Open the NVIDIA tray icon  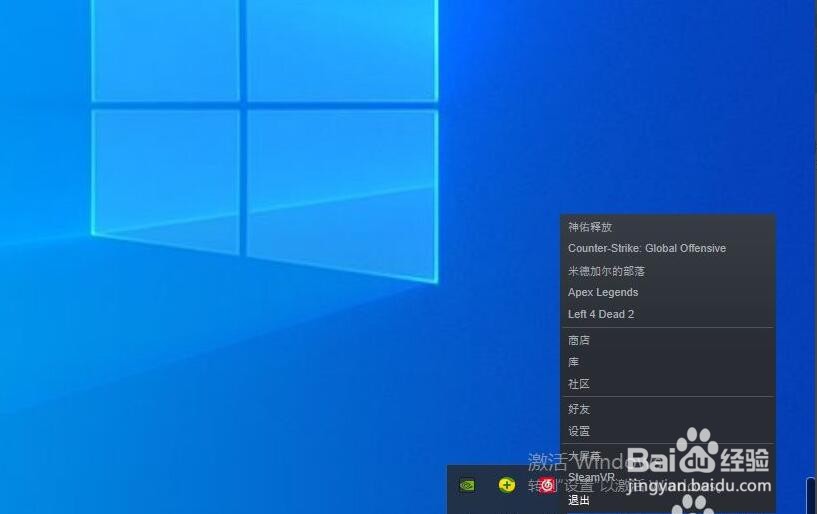467,485
